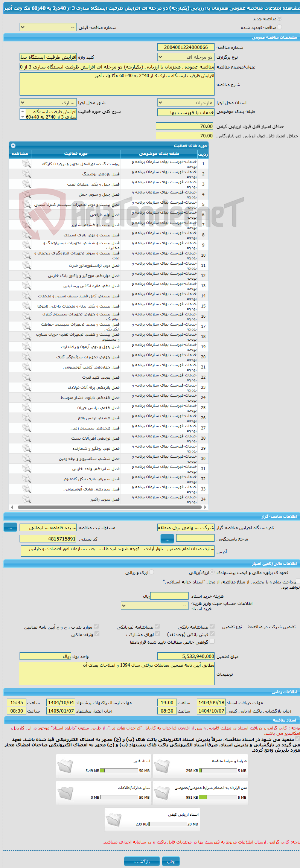300x868 pixels.
Task: Open the view icon for row 30
Action: point(26,458)
